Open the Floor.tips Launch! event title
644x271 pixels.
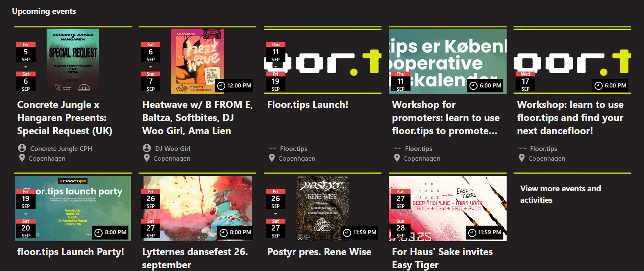(308, 105)
